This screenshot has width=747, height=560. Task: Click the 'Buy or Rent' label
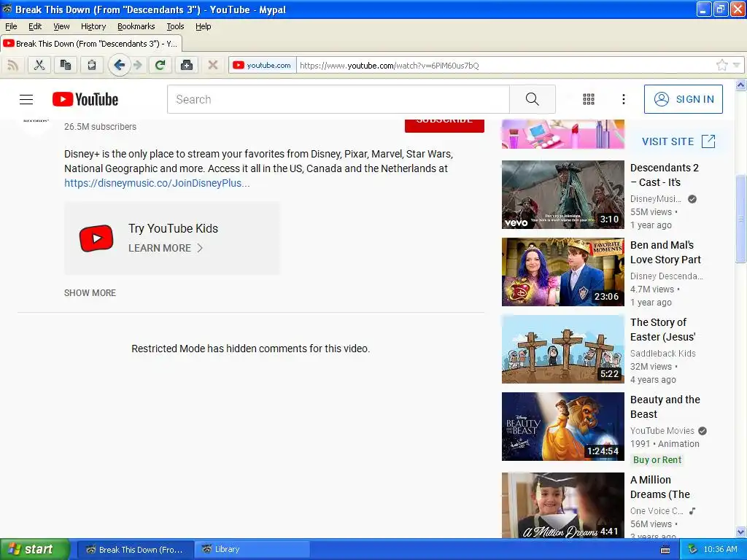tap(657, 459)
